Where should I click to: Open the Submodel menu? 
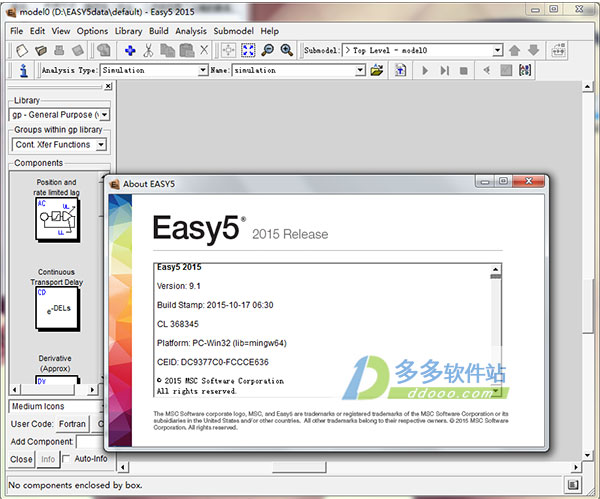point(233,31)
